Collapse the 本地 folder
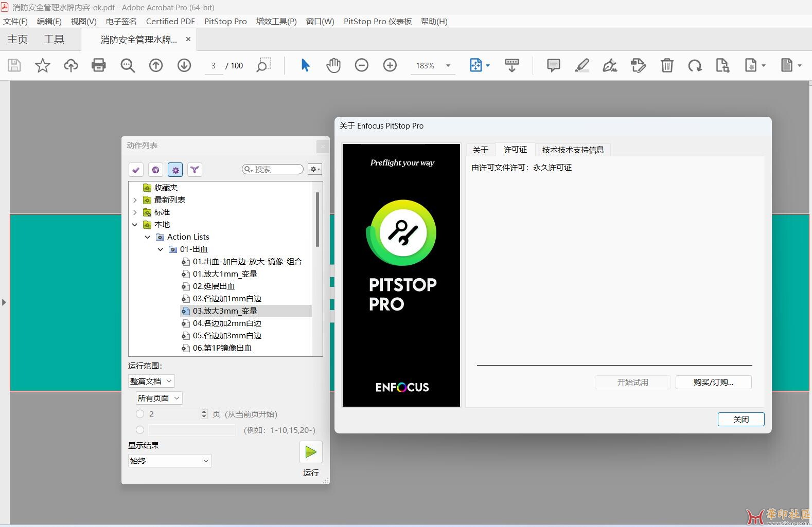The height and width of the screenshot is (527, 812). [135, 225]
